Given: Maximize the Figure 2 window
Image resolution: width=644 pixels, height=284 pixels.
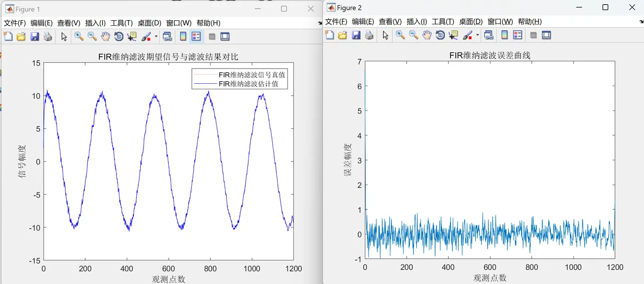Looking at the screenshot, I should pyautogui.click(x=605, y=7).
